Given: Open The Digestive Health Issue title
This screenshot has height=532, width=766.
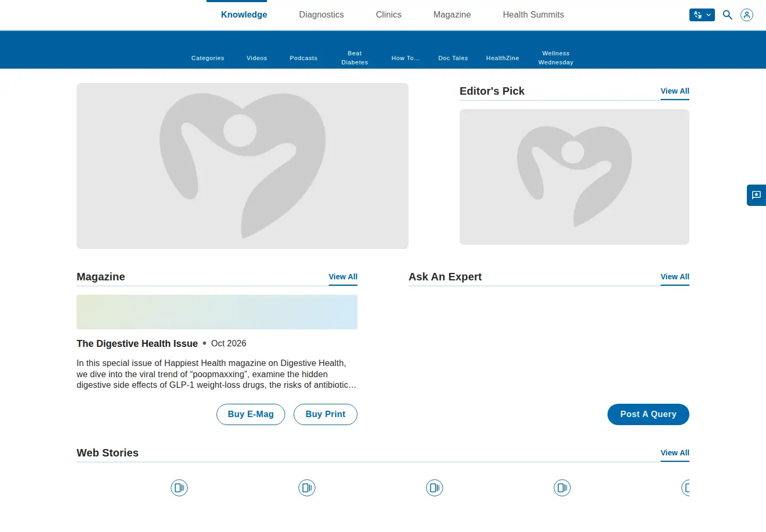Looking at the screenshot, I should point(137,344).
